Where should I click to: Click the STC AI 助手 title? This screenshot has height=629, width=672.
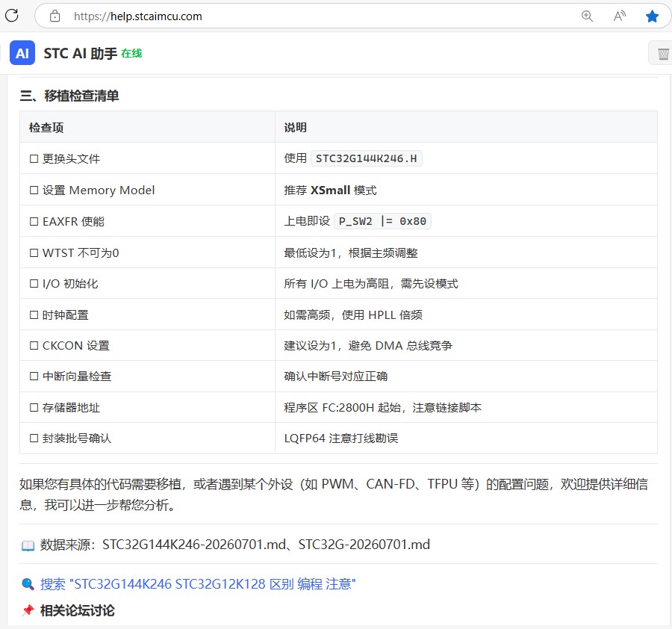click(81, 53)
